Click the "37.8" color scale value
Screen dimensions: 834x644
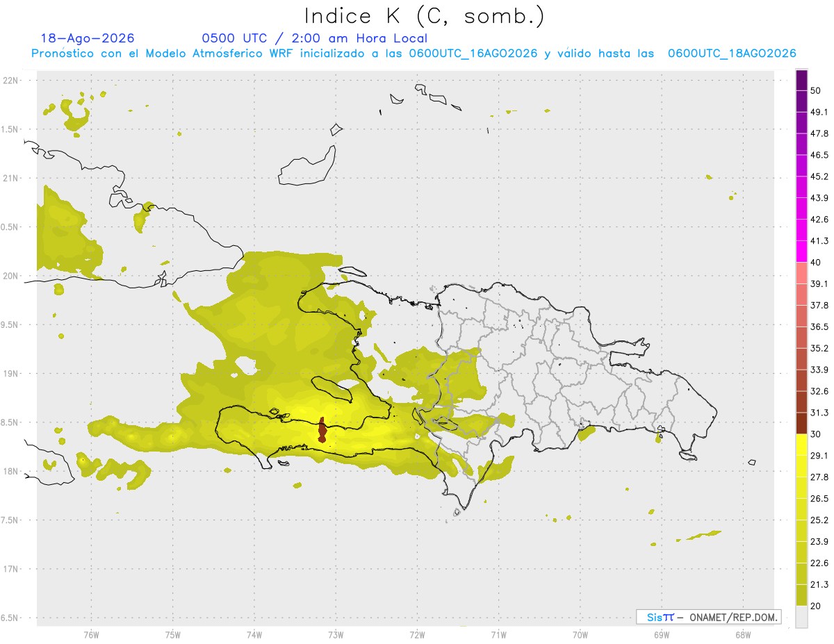click(x=819, y=306)
